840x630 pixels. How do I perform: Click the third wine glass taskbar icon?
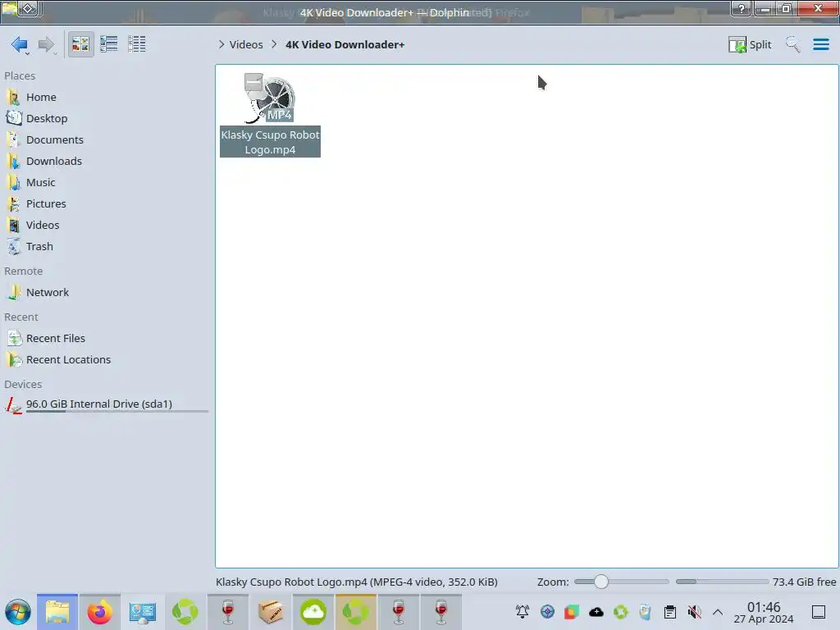pyautogui.click(x=441, y=612)
